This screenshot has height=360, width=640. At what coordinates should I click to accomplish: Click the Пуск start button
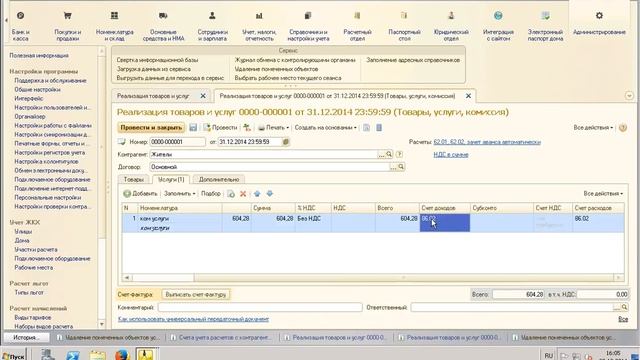pyautogui.click(x=13, y=356)
